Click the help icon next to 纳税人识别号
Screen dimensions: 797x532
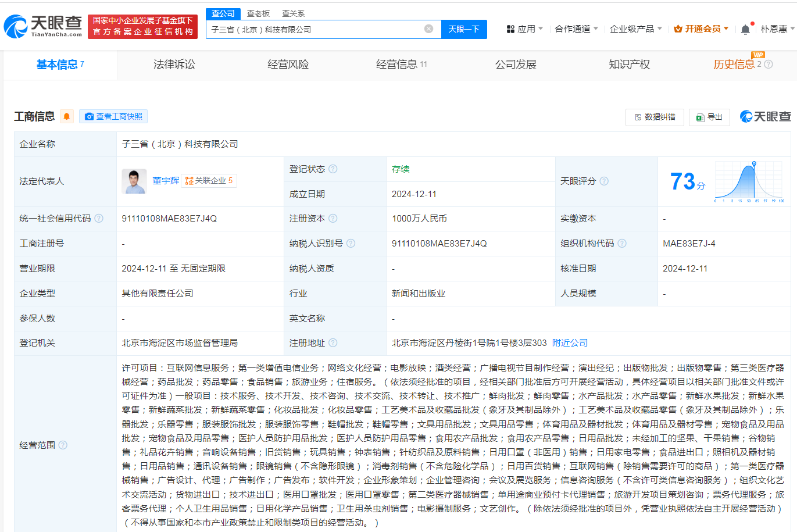coord(351,244)
